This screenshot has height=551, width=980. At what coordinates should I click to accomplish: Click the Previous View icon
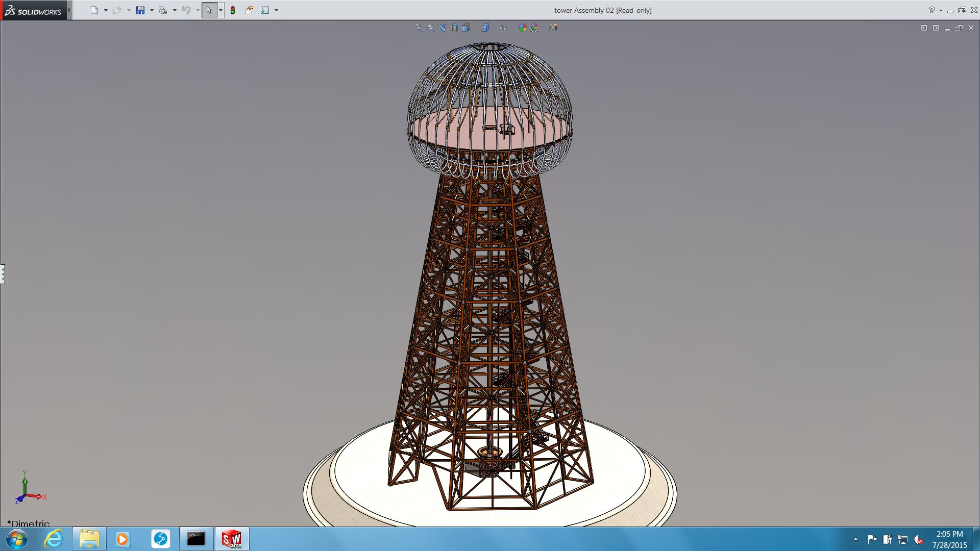pos(442,28)
